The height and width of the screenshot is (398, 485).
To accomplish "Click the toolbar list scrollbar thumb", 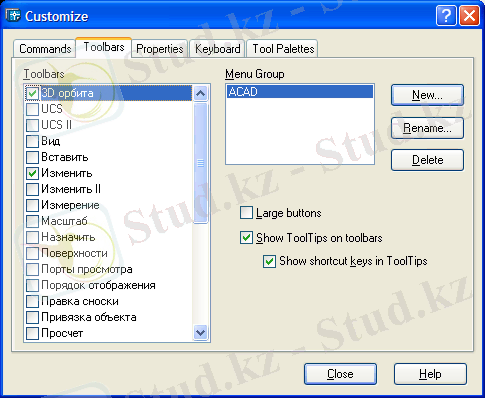I will tap(200, 163).
